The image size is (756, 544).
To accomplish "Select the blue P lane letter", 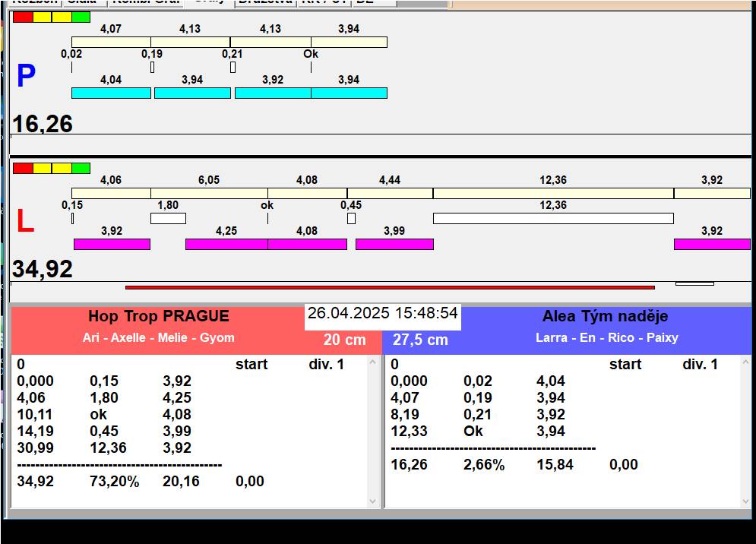I will 26,77.
